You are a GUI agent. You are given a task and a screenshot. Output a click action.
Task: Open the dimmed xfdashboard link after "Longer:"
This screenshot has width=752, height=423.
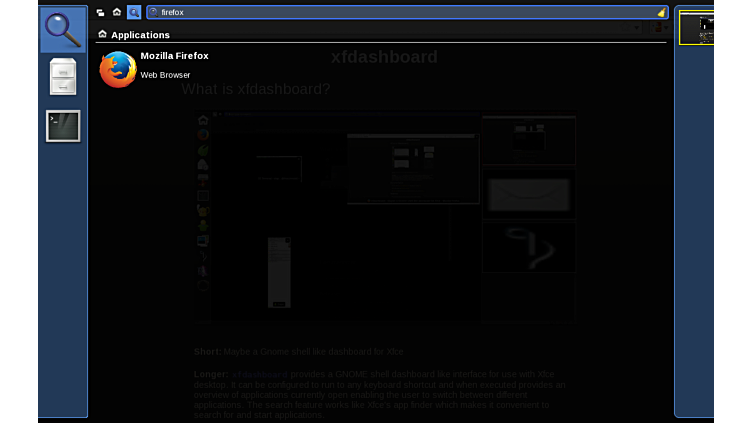259,373
